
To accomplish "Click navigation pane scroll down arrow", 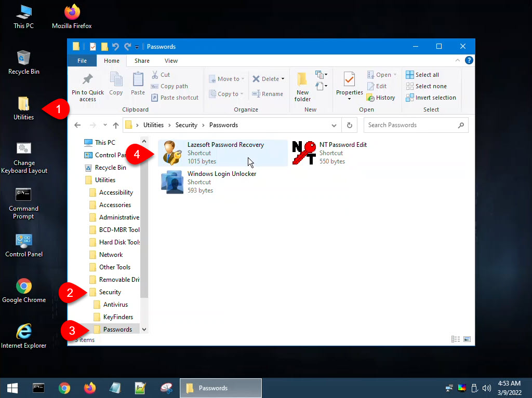I will click(144, 329).
